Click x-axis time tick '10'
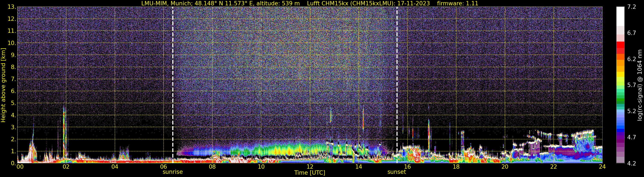The image size is (644, 177). [261, 167]
